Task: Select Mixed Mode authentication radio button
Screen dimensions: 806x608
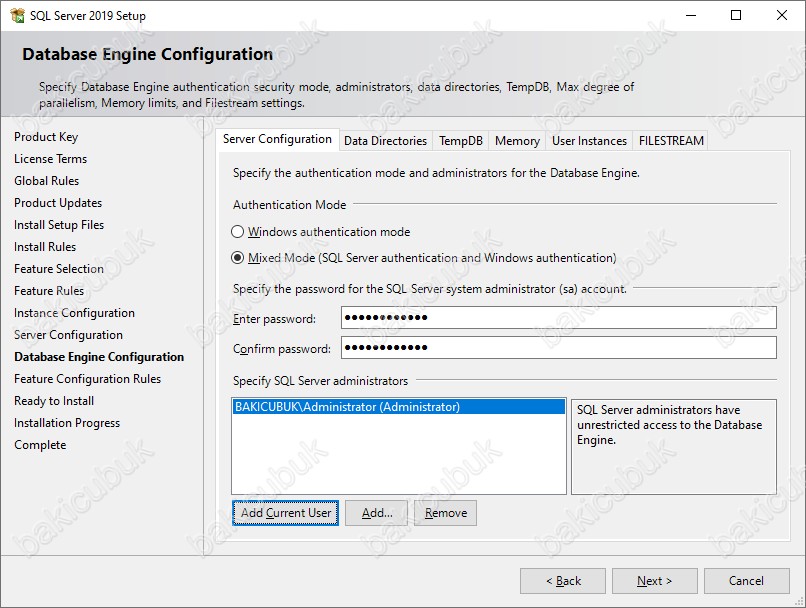Action: tap(237, 257)
